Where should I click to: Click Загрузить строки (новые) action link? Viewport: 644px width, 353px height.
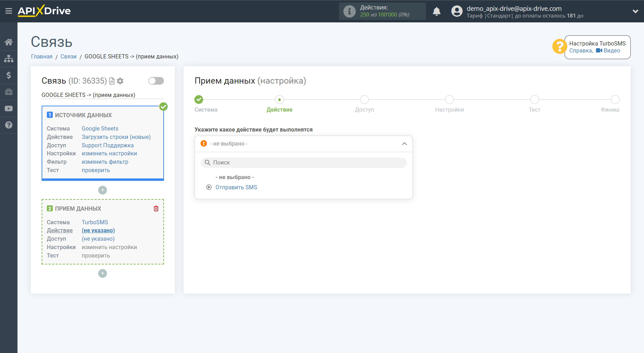point(116,137)
